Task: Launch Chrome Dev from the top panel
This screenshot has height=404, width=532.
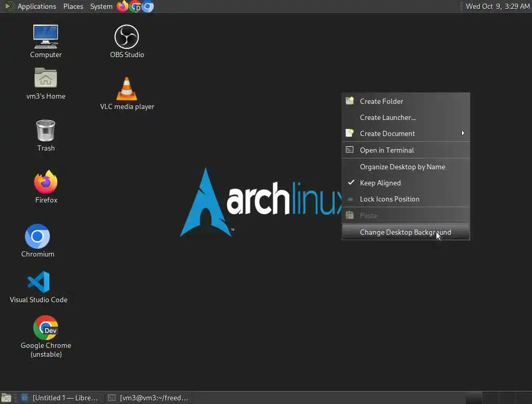Action: tap(136, 6)
